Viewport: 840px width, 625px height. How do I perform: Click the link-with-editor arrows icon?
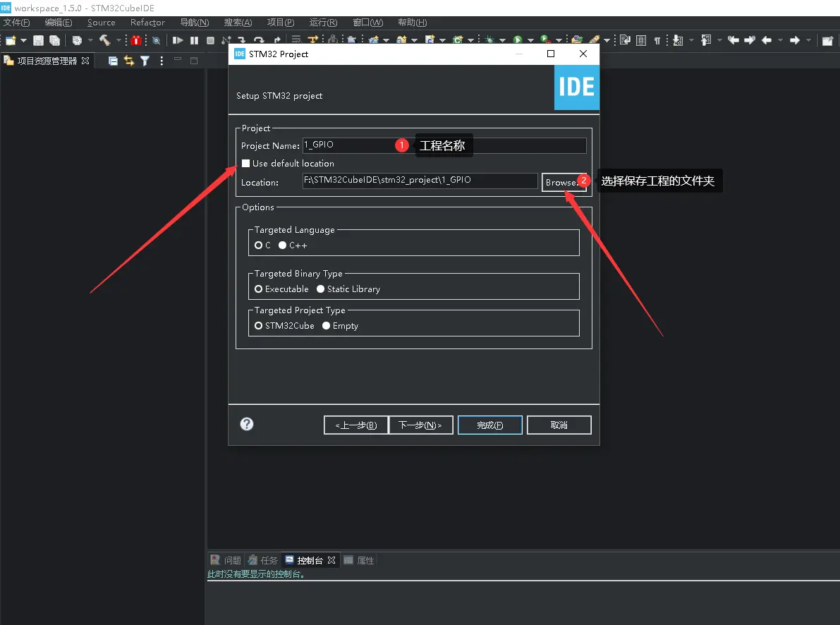pyautogui.click(x=129, y=61)
